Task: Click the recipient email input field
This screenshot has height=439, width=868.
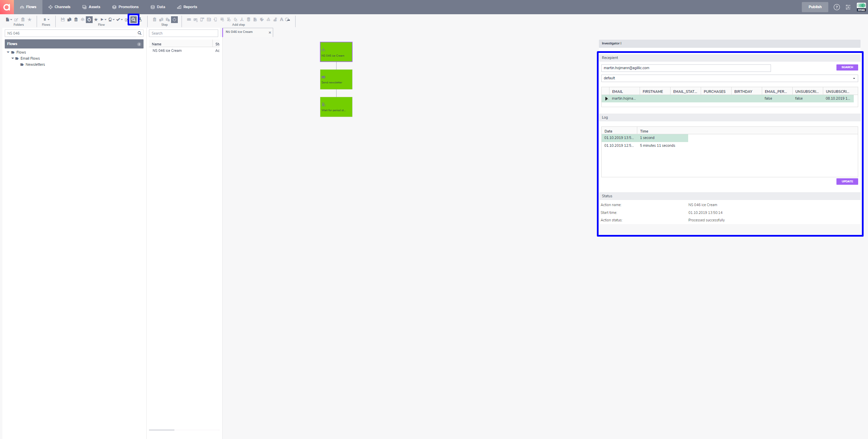Action: tap(686, 68)
